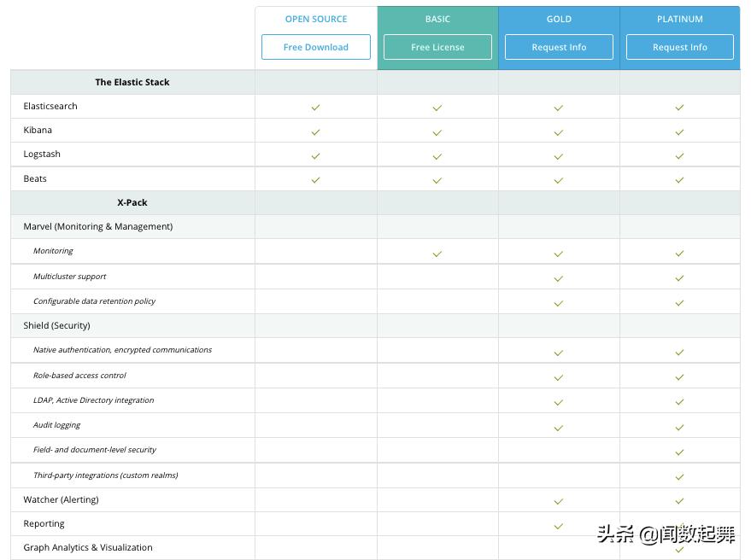Viewport: 751px width, 560px height.
Task: Click the Role-based access control checkmark under Gold
Action: point(559,377)
